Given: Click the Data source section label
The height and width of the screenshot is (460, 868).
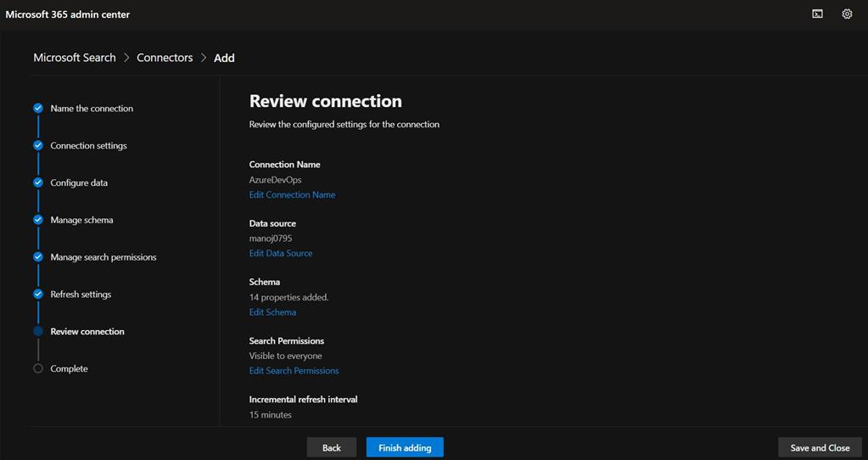Looking at the screenshot, I should pos(272,223).
